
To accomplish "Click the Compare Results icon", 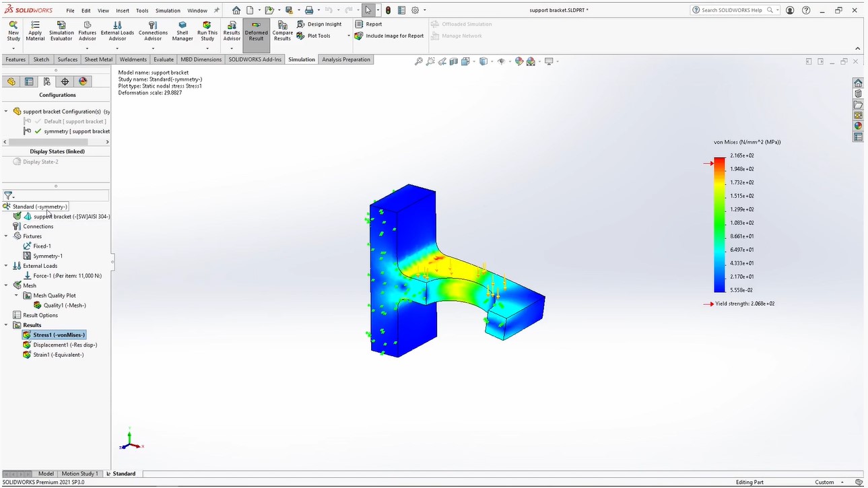I will [x=283, y=31].
